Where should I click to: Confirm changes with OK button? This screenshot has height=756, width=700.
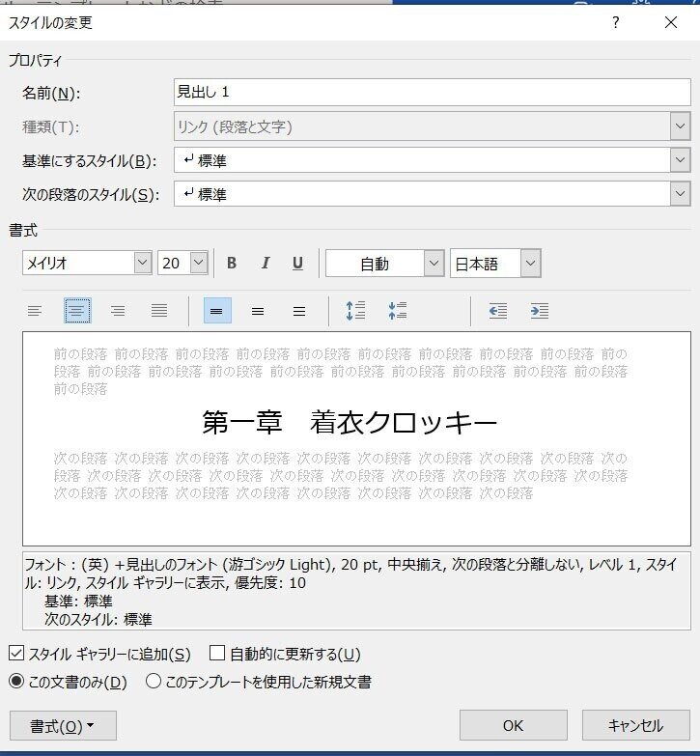[x=513, y=725]
